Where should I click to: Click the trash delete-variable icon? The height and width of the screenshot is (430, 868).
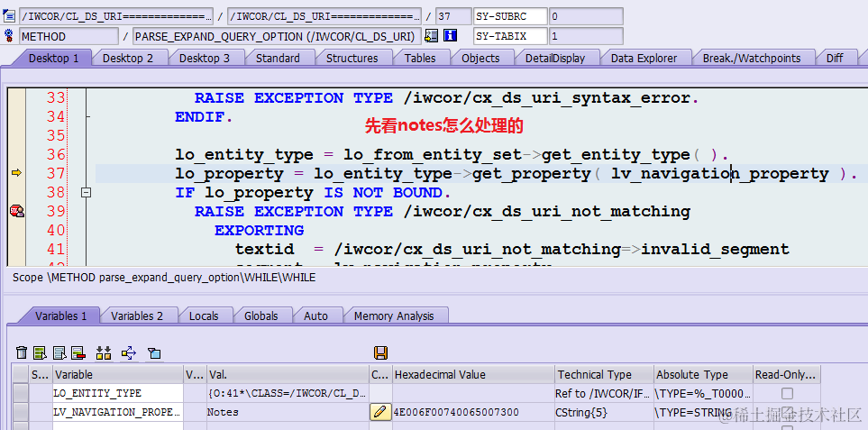click(22, 352)
